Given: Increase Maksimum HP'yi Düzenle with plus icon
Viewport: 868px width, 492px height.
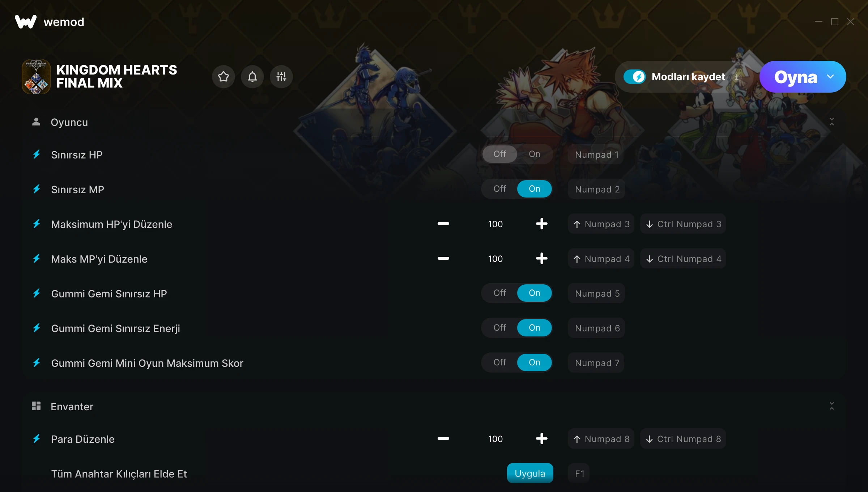Looking at the screenshot, I should click(x=541, y=224).
